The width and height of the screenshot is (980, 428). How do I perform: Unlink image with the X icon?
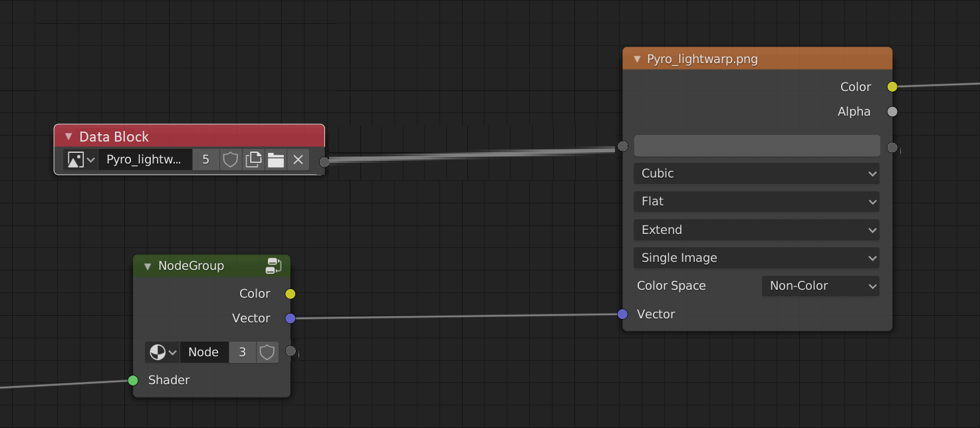click(298, 160)
